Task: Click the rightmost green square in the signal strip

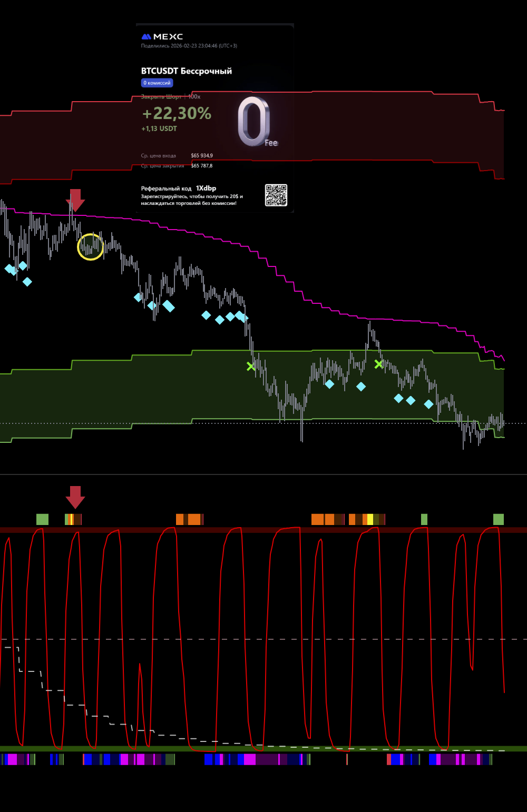Action: click(498, 519)
